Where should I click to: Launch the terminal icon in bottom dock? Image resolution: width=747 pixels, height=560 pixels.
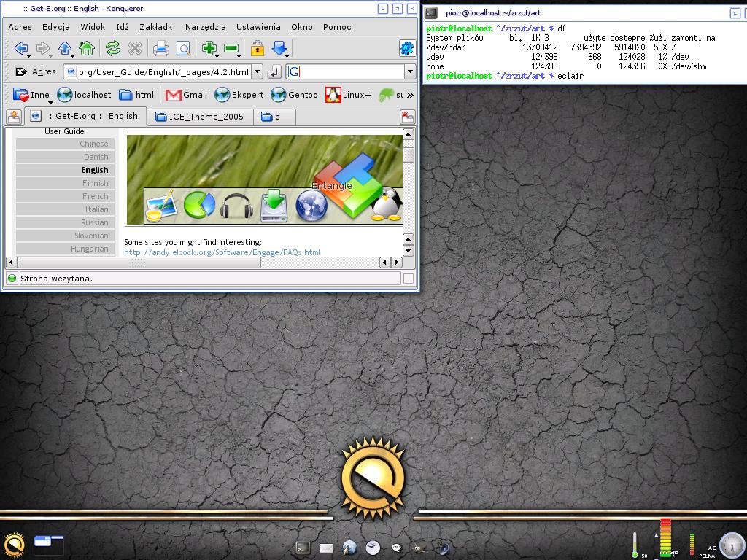click(x=303, y=548)
